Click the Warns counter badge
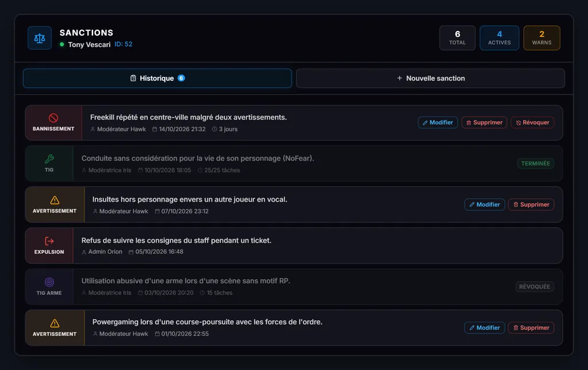The image size is (588, 370). [x=541, y=38]
